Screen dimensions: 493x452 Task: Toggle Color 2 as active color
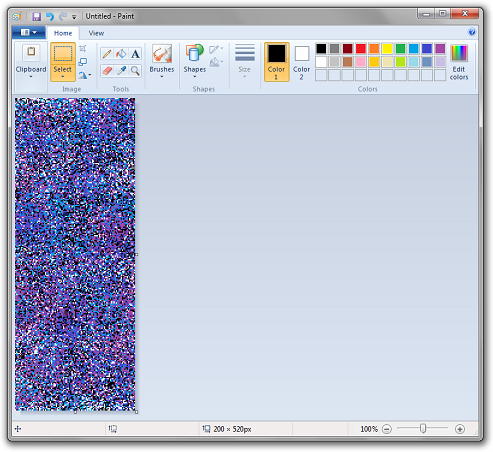click(x=301, y=62)
